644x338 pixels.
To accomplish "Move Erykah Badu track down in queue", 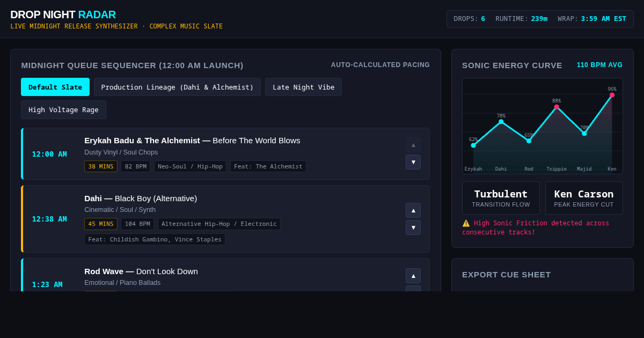I will [x=413, y=162].
